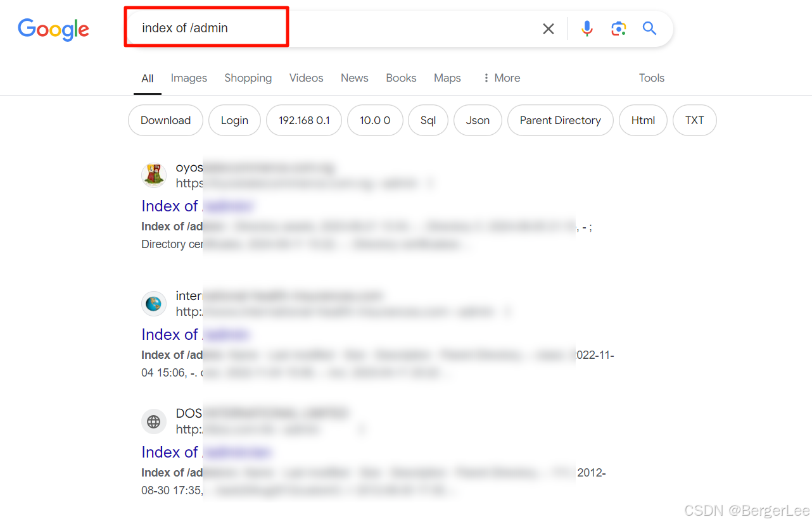Open the first Index of /admin result link
The height and width of the screenshot is (524, 812).
tap(196, 206)
